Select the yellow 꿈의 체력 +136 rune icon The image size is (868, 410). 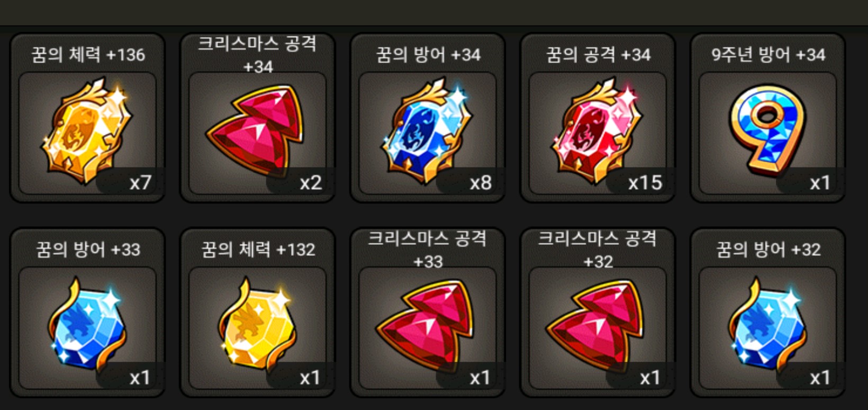click(x=87, y=131)
